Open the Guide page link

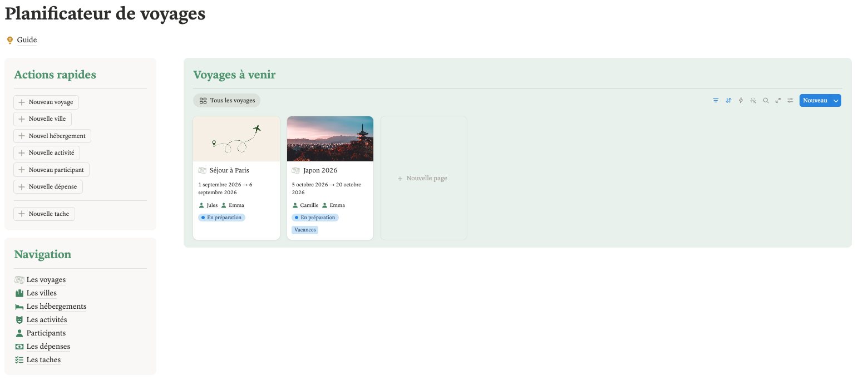tap(27, 40)
